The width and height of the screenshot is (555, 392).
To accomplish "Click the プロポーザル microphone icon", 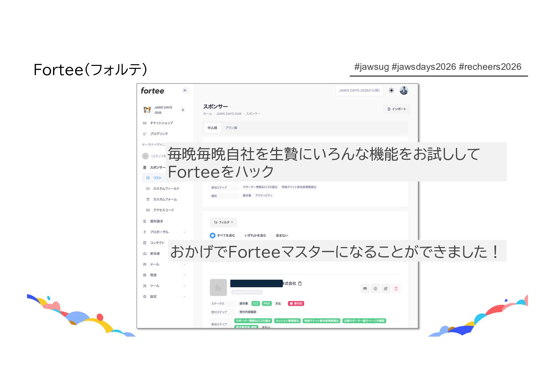I will coord(145,232).
